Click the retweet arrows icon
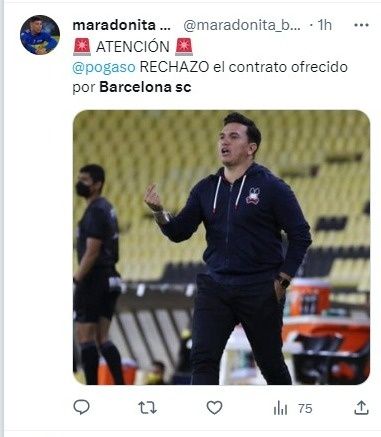Image resolution: width=381 pixels, height=437 pixels. (147, 408)
